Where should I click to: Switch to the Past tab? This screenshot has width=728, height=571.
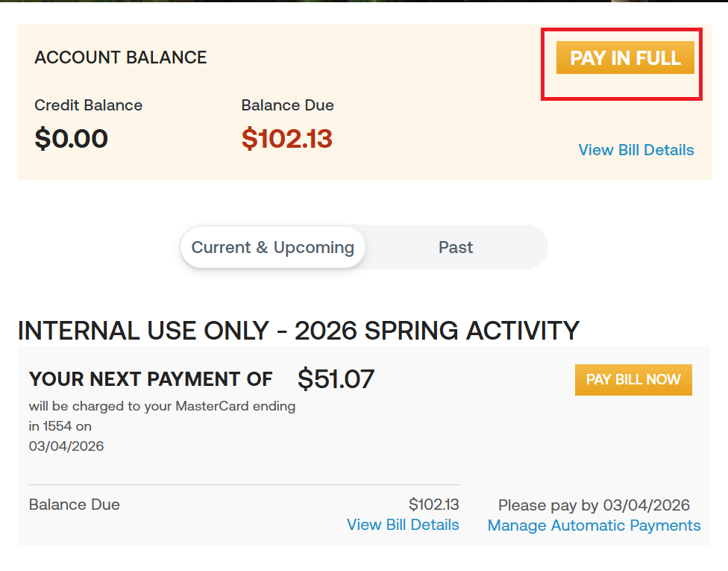pos(456,247)
